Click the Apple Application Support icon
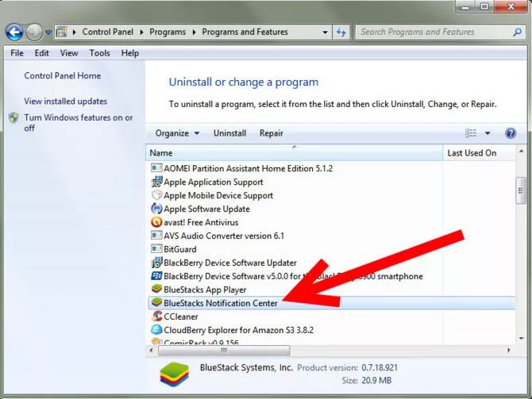532x399 pixels. 156,182
